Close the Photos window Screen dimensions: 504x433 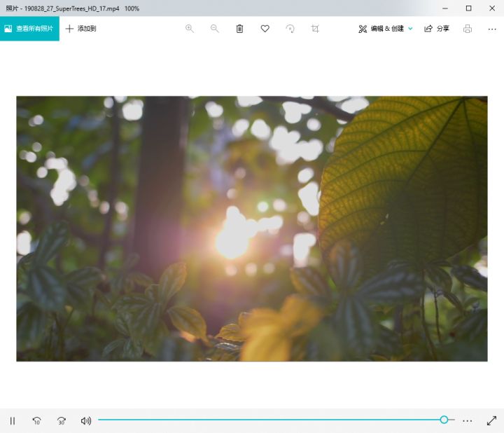(492, 8)
